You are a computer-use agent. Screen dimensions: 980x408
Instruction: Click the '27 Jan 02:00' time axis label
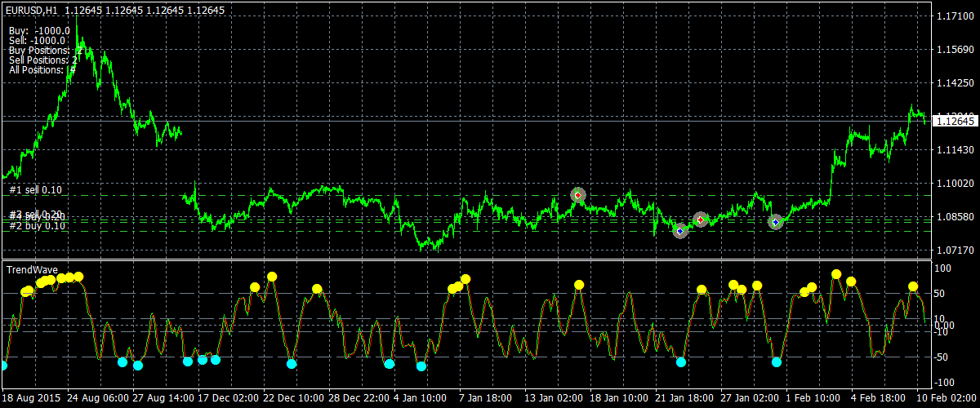pyautogui.click(x=751, y=398)
